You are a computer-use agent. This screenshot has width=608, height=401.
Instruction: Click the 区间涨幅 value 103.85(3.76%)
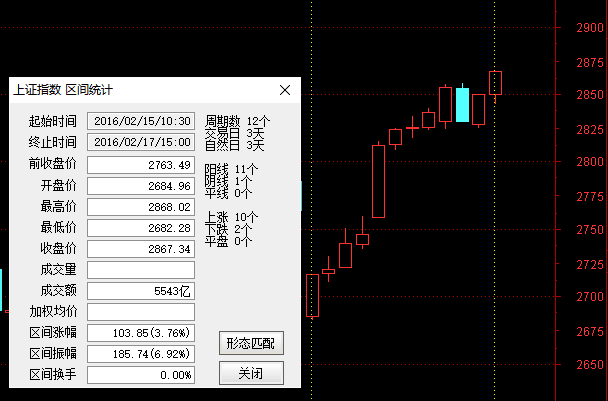tap(141, 333)
